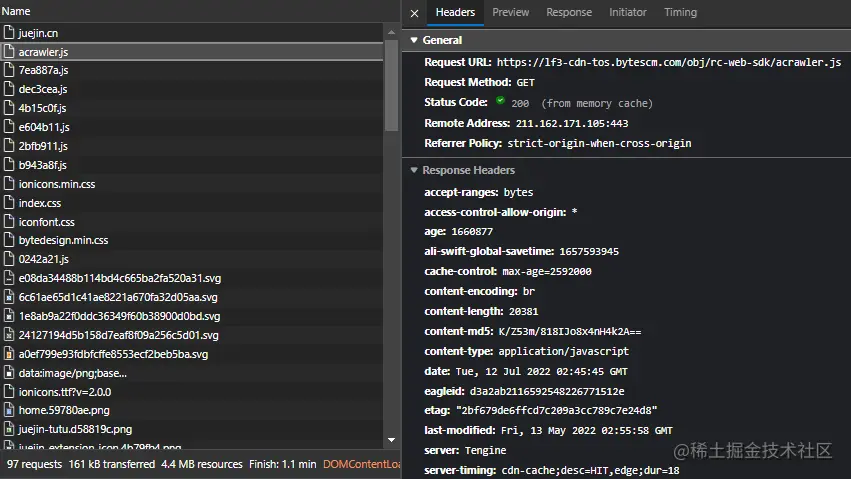Image resolution: width=851 pixels, height=479 pixels.
Task: Click the green status code 200 indicator
Action: [500, 101]
